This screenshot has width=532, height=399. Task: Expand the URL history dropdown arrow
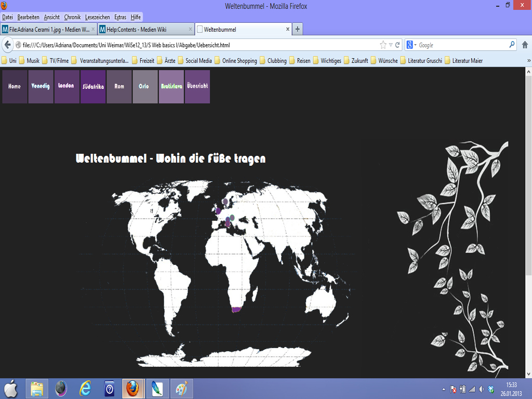391,45
